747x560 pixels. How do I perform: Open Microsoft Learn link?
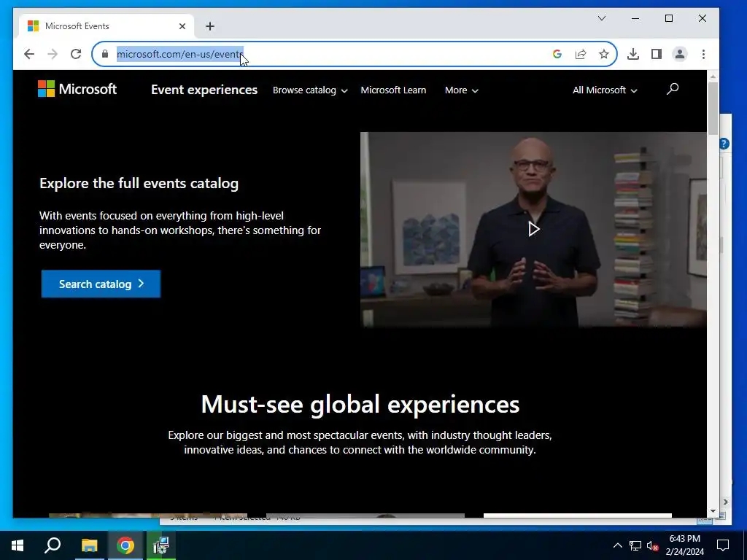point(393,90)
